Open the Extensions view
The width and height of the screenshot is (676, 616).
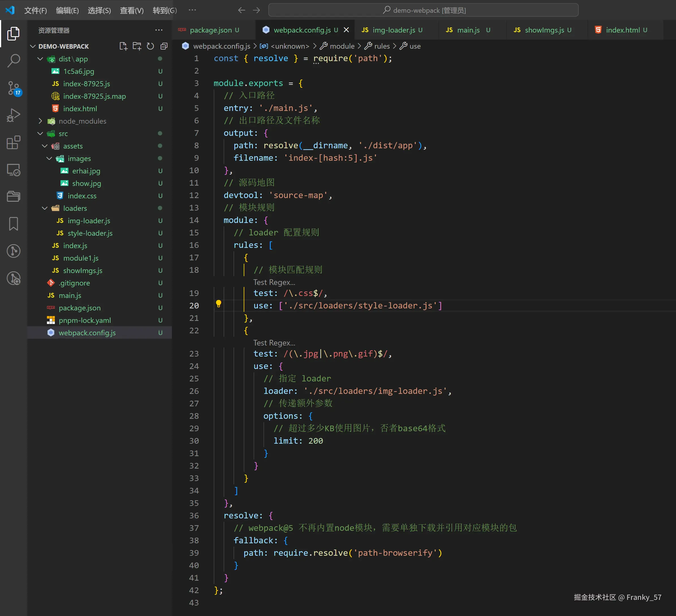[13, 143]
